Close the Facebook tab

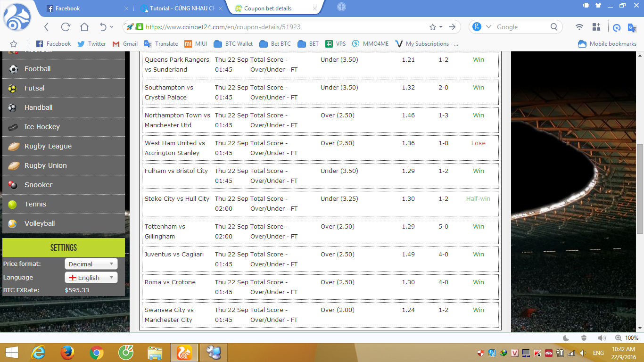[x=126, y=8]
